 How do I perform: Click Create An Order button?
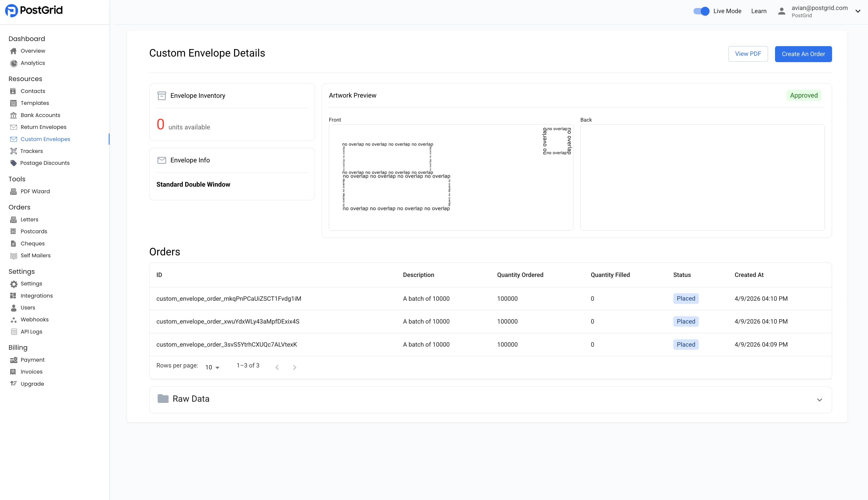803,54
